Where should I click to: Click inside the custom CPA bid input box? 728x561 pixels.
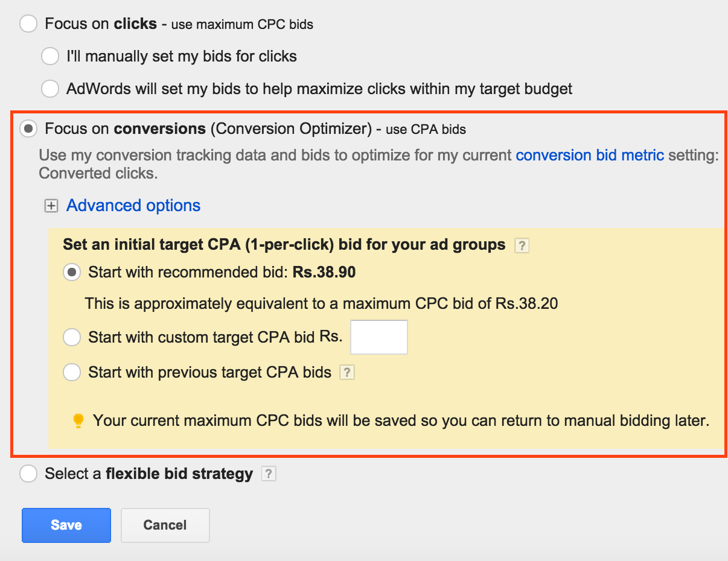click(x=378, y=337)
